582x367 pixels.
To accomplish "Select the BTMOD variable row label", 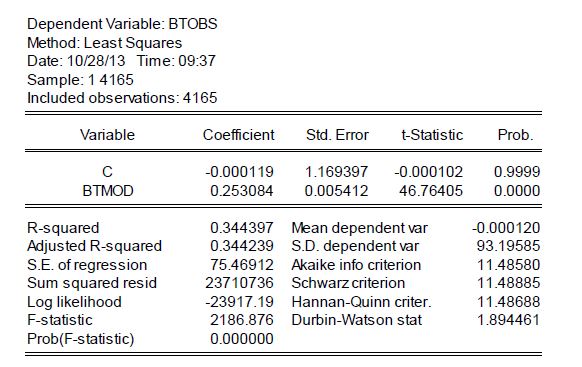I will 108,191.
